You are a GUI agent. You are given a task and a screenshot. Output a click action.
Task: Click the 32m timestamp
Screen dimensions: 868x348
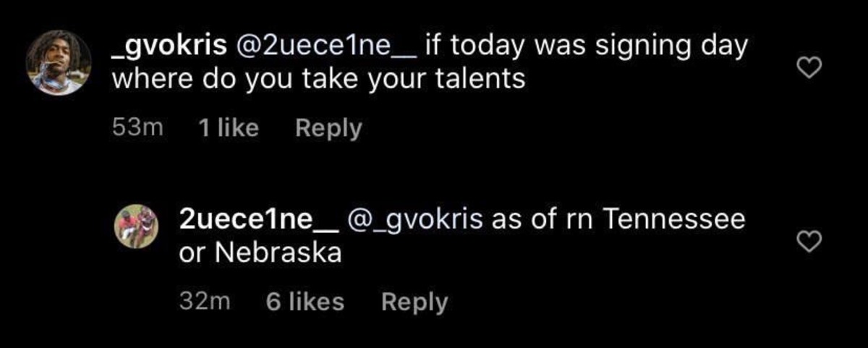click(204, 302)
